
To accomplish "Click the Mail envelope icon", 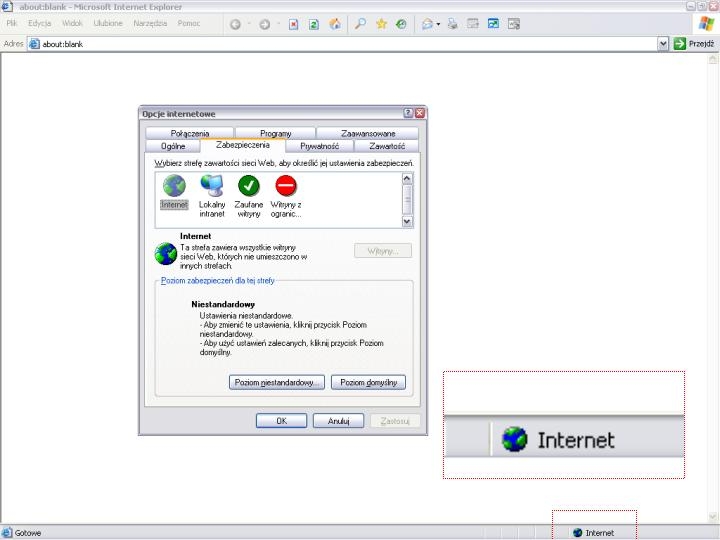I will click(427, 24).
